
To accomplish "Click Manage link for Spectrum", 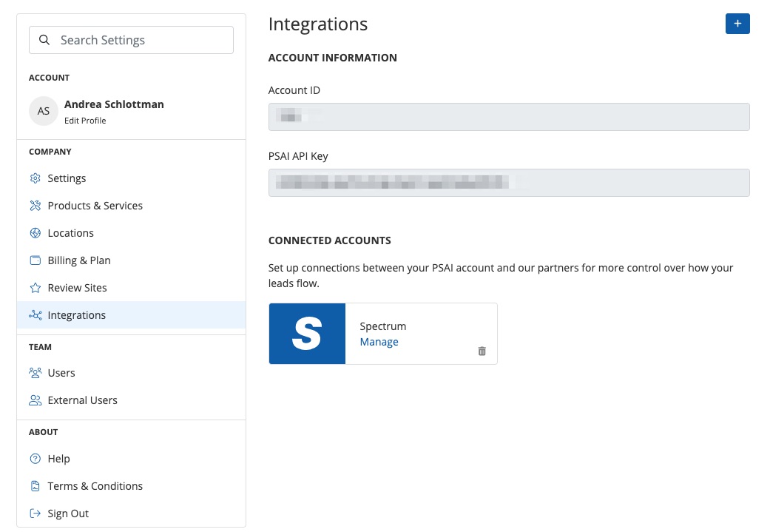I will [x=379, y=342].
